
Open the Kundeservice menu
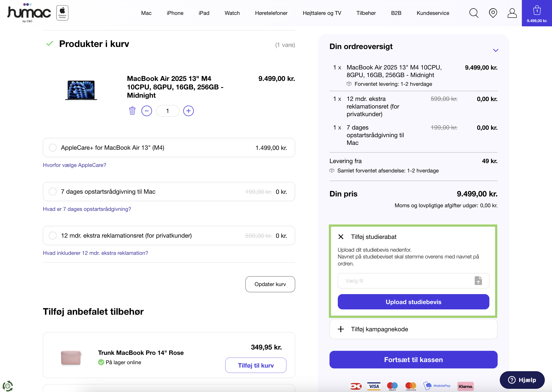coord(433,13)
